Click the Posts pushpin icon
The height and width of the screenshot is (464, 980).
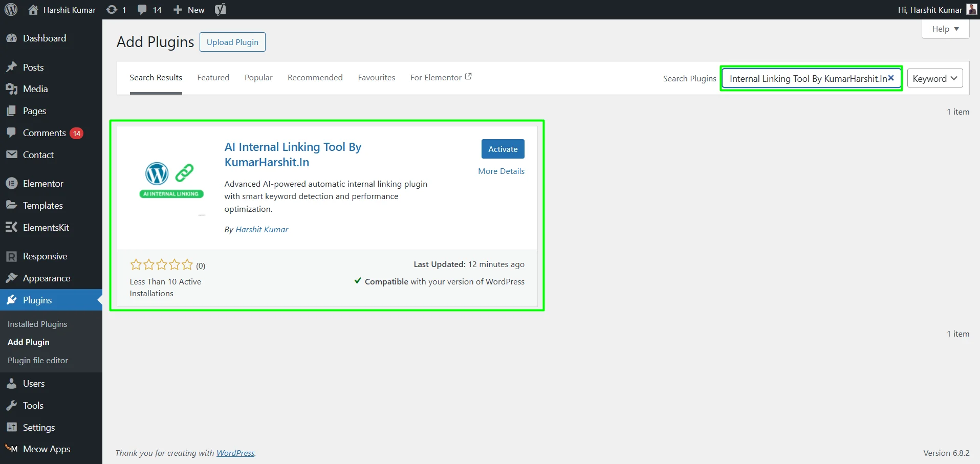tap(11, 68)
